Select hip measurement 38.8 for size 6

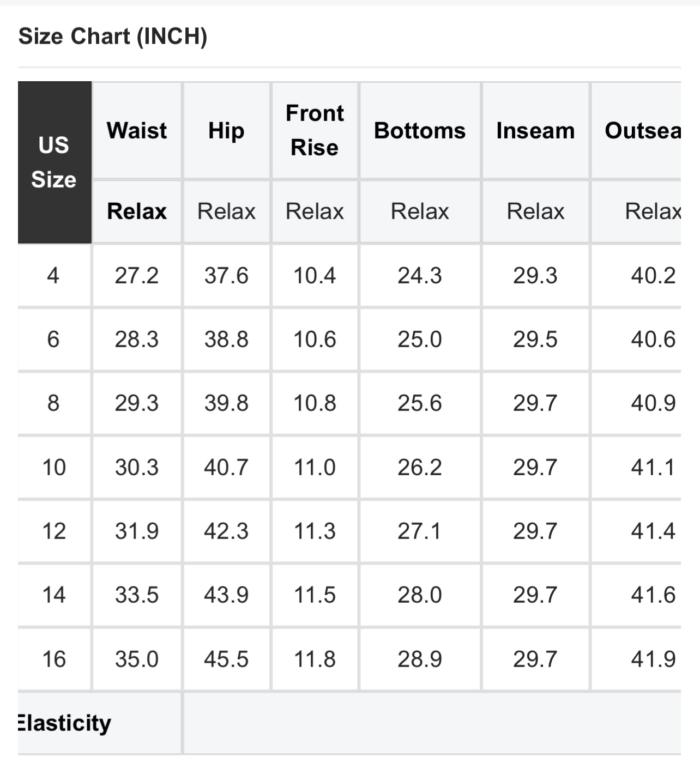[226, 340]
